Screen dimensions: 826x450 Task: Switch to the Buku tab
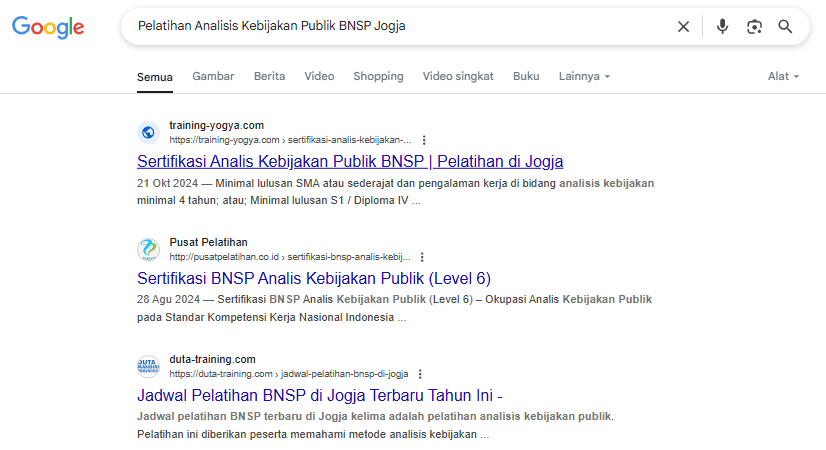pyautogui.click(x=526, y=76)
